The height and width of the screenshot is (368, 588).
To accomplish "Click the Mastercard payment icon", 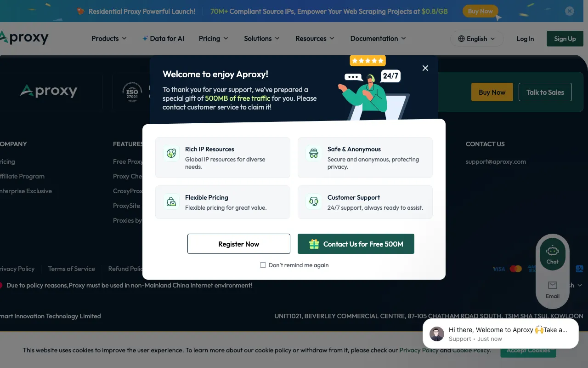I will tap(516, 269).
